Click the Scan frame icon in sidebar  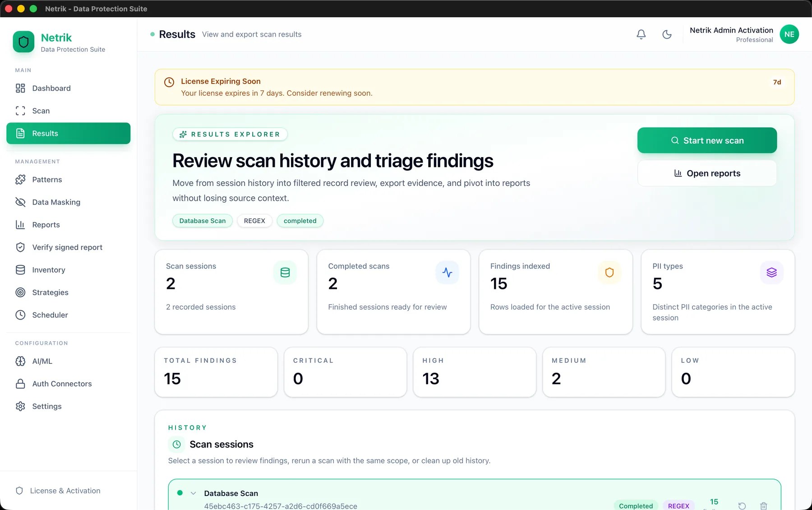[20, 111]
